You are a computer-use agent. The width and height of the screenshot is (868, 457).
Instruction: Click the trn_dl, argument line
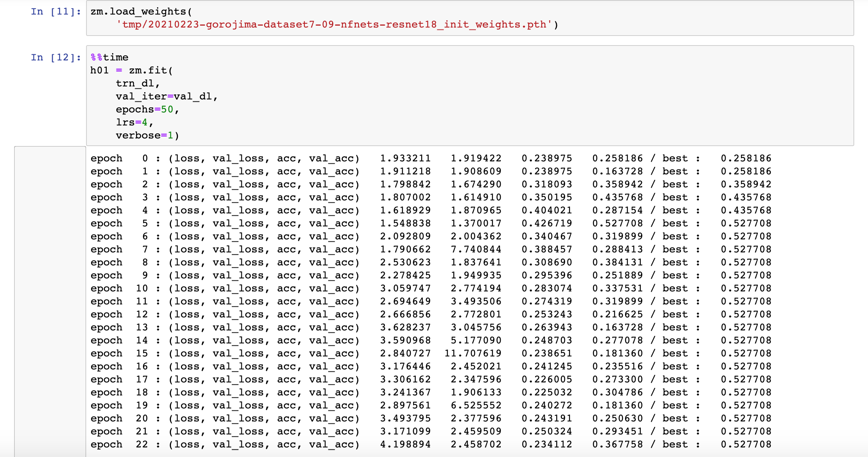coord(138,83)
